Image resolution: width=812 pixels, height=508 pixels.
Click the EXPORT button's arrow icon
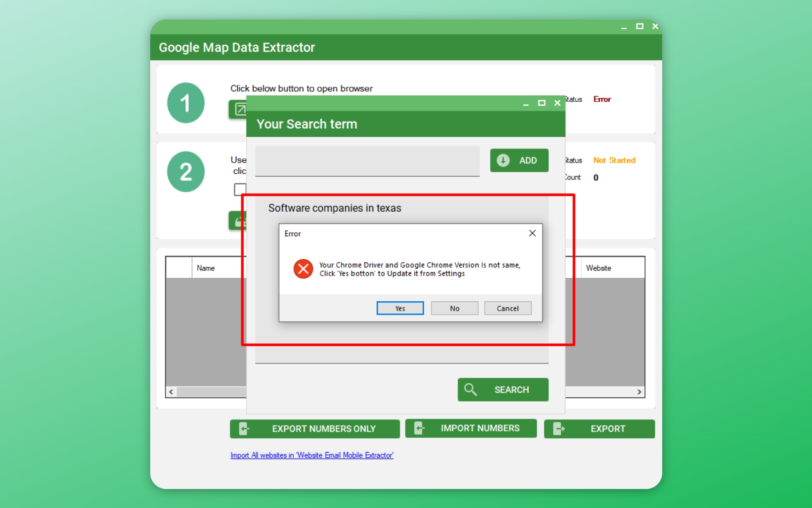pos(558,429)
